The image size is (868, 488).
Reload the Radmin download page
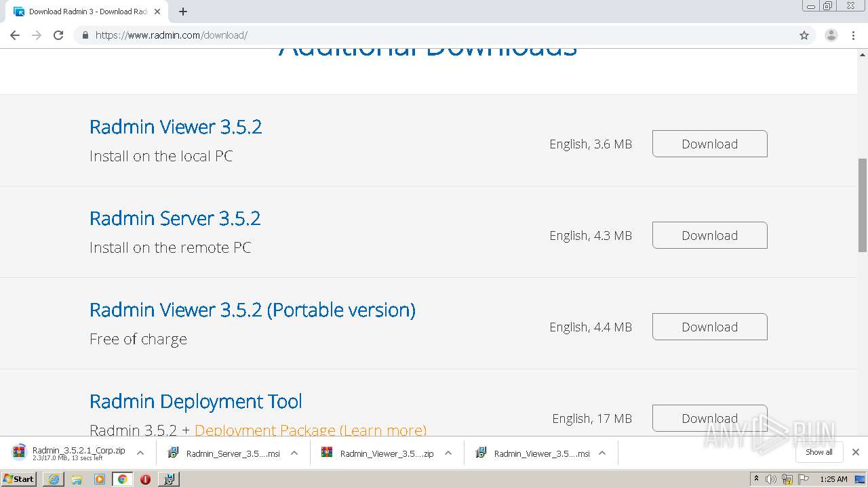[58, 35]
